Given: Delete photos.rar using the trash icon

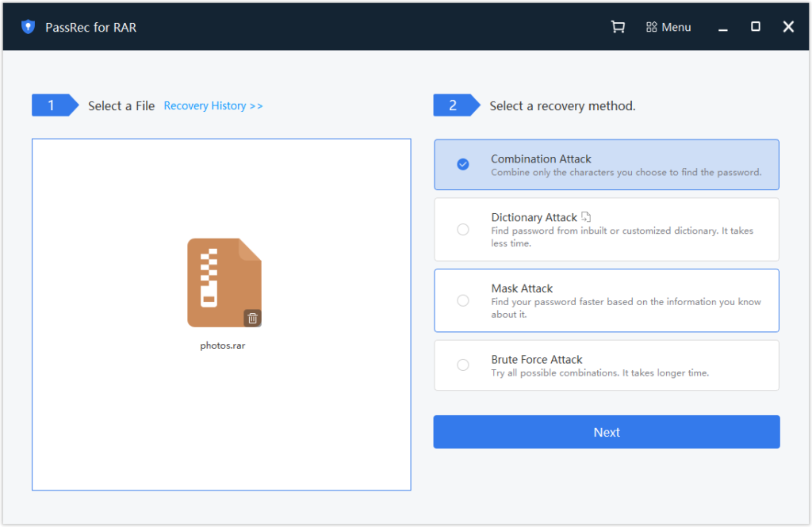Looking at the screenshot, I should tap(253, 317).
